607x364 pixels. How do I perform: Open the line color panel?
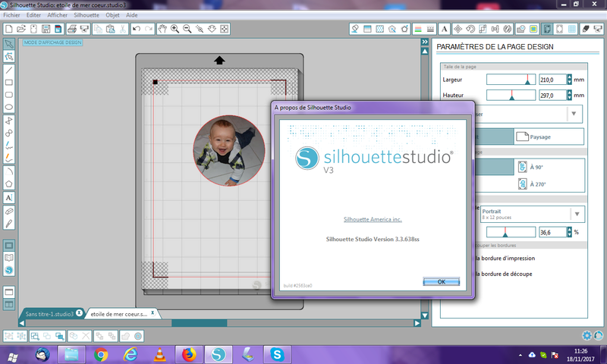(x=418, y=29)
